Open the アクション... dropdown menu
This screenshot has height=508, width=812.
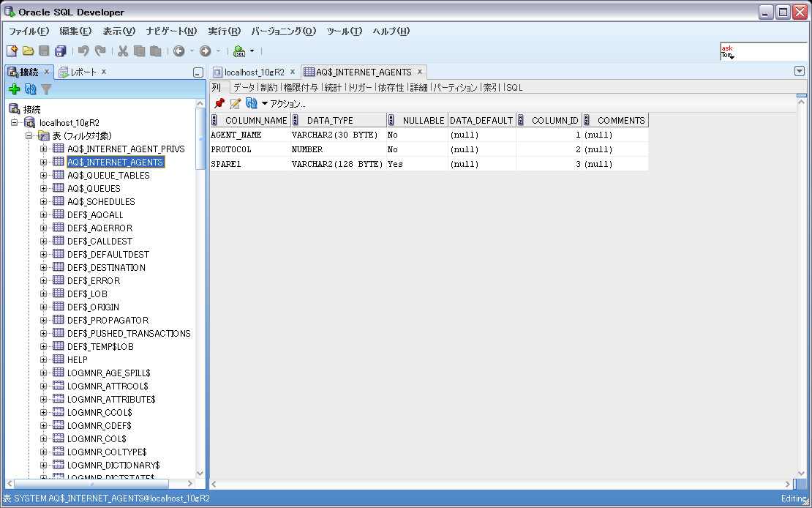coord(284,104)
